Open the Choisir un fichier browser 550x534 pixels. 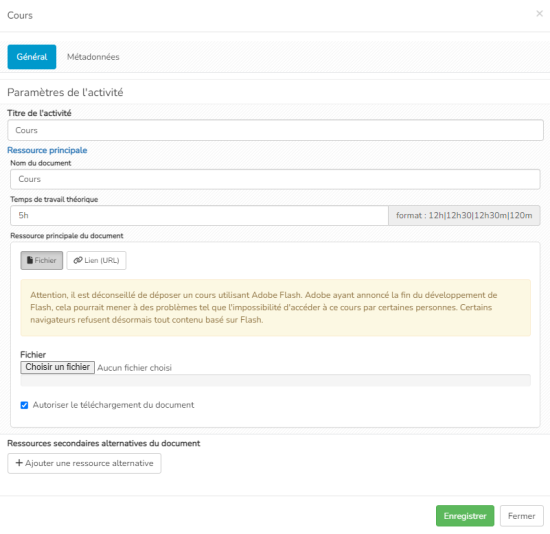58,367
